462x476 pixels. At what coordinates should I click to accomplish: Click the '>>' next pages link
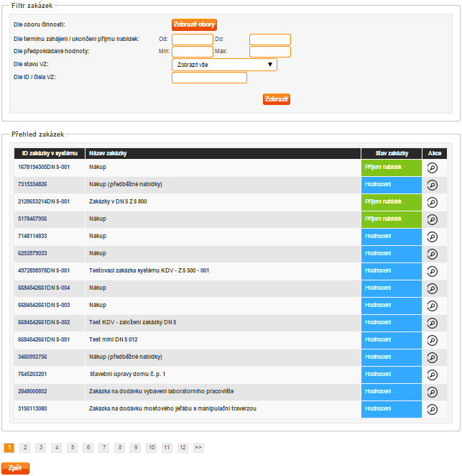[198, 447]
